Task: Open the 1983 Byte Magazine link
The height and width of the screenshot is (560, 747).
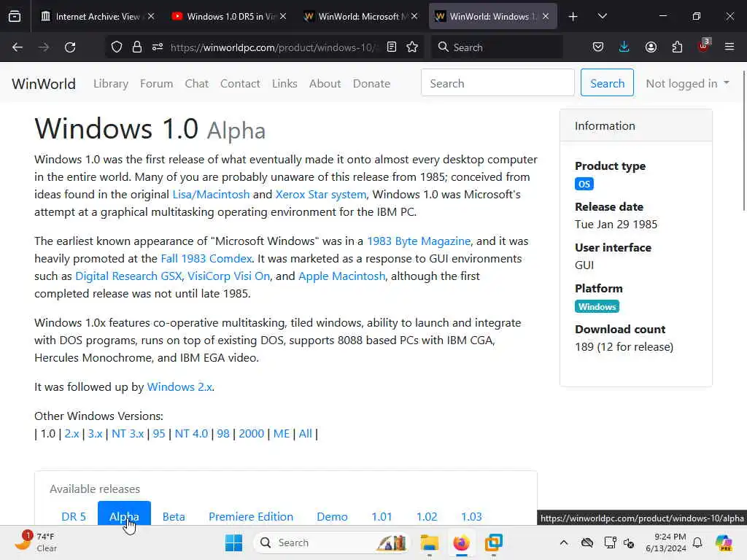Action: click(419, 241)
